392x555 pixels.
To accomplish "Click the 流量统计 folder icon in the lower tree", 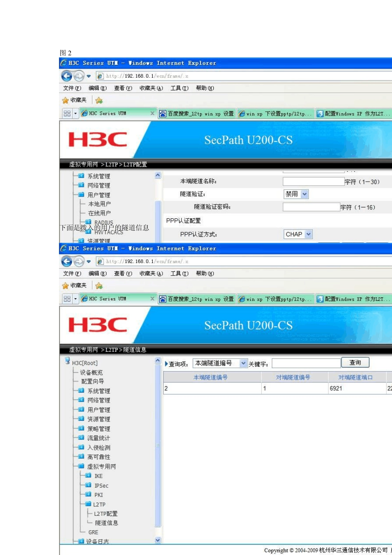I will [x=81, y=438].
